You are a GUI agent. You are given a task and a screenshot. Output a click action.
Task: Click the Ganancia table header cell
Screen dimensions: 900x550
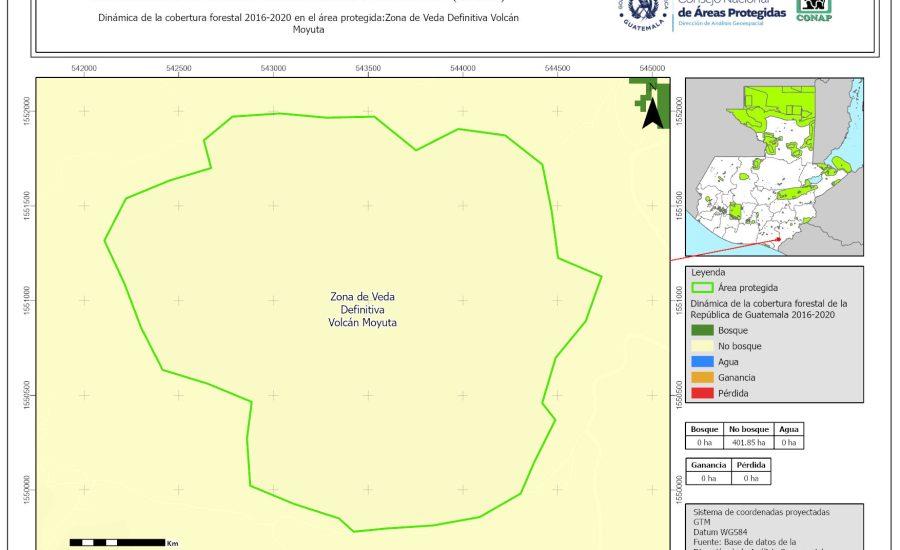(707, 466)
